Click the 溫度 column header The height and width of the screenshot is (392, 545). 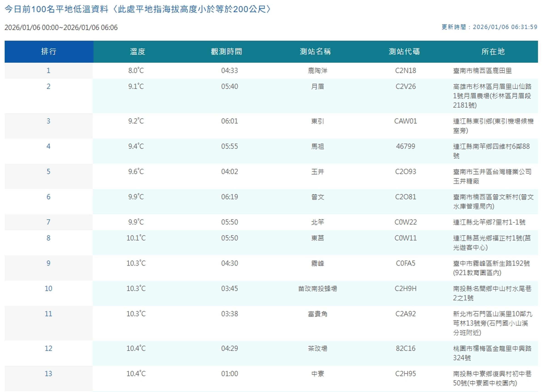(x=137, y=51)
